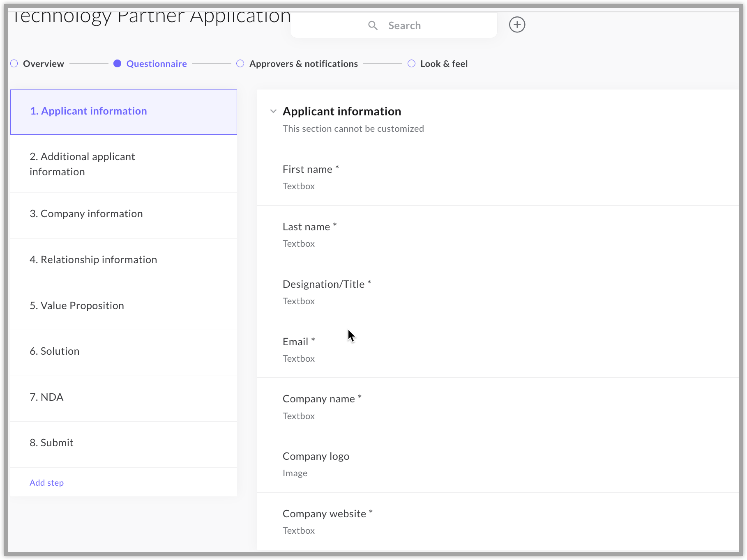Click the circled plus add icon
Image resolution: width=747 pixels, height=560 pixels.
517,25
